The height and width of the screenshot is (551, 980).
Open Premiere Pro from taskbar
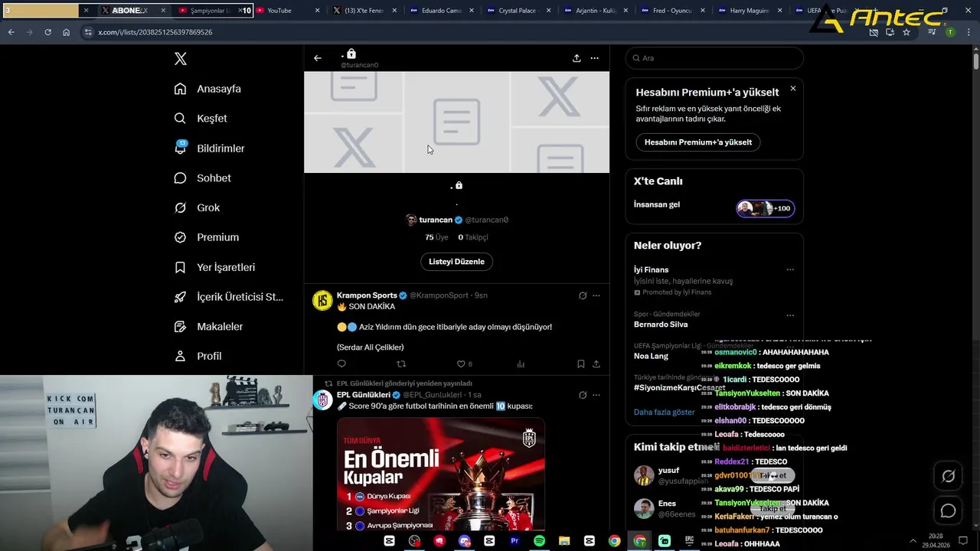coord(514,541)
